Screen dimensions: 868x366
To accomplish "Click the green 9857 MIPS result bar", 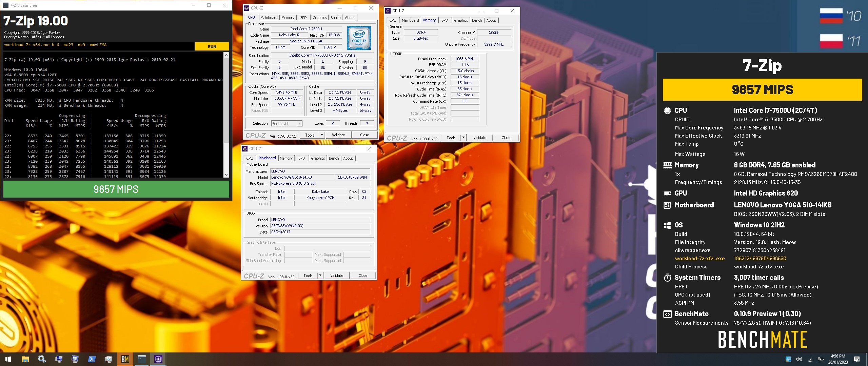I will tap(116, 189).
